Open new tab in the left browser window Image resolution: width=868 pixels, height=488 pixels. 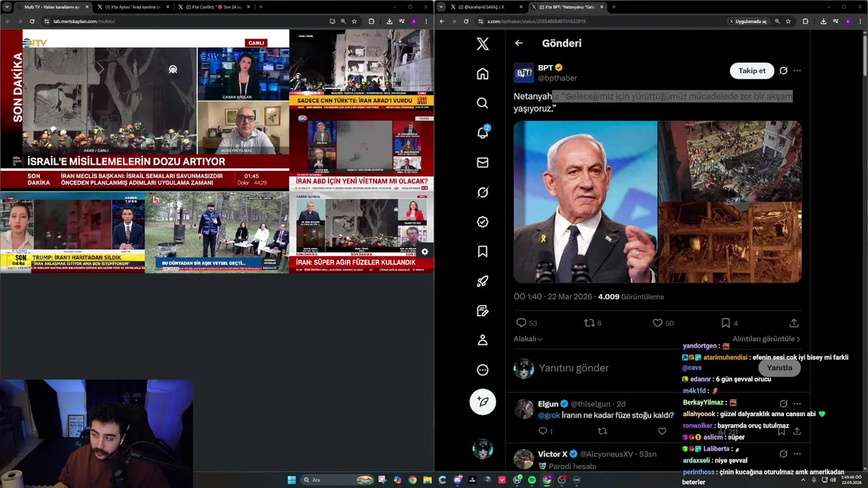click(260, 7)
